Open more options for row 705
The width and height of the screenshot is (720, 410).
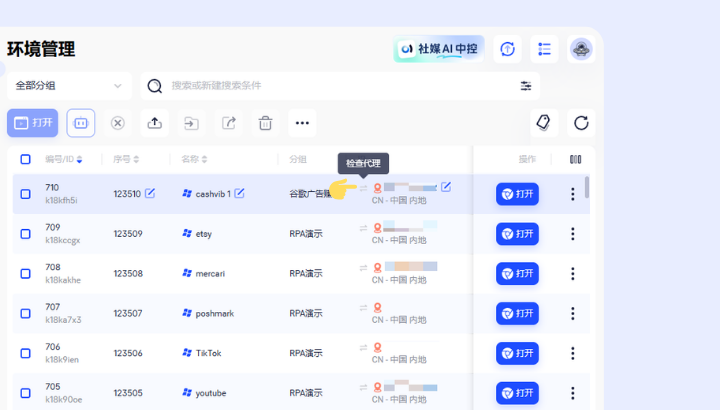[x=573, y=393]
